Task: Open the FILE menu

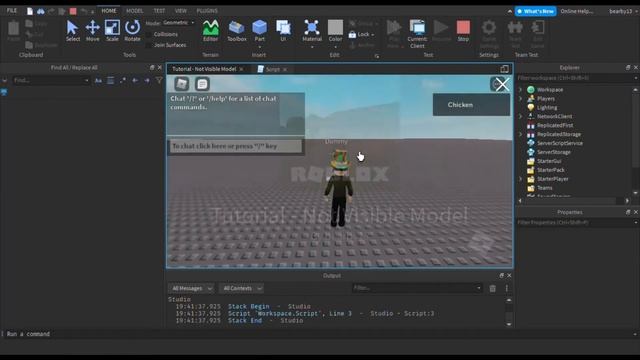Action: pyautogui.click(x=12, y=11)
